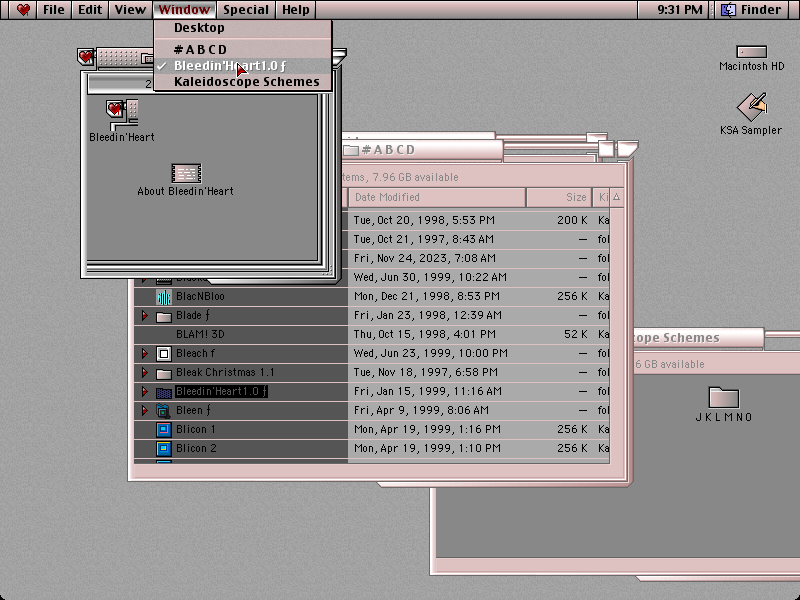Select the Bleach f folder icon
The image size is (800, 600).
point(164,354)
